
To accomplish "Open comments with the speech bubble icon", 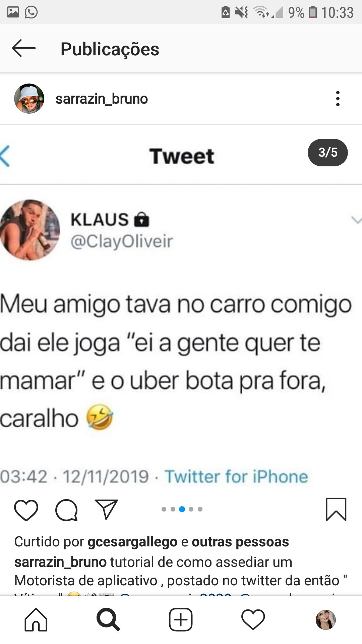I will point(66,510).
